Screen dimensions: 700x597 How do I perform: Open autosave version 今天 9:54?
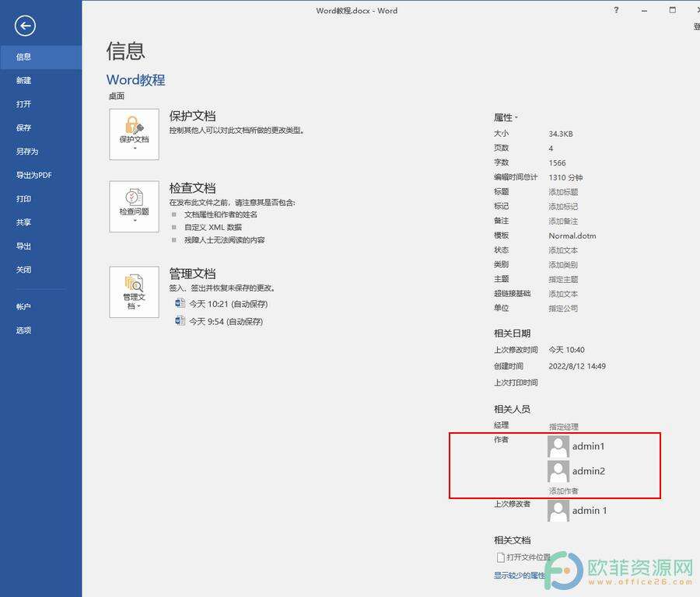[x=219, y=321]
